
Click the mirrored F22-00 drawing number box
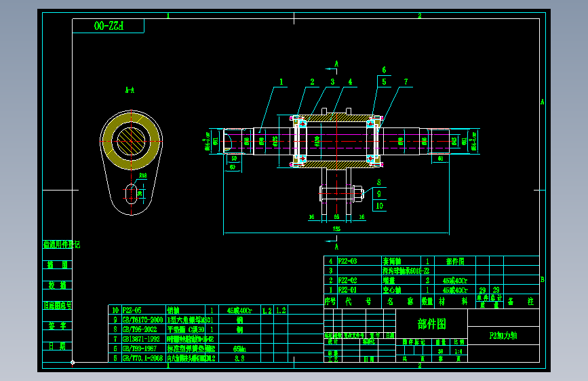108,26
